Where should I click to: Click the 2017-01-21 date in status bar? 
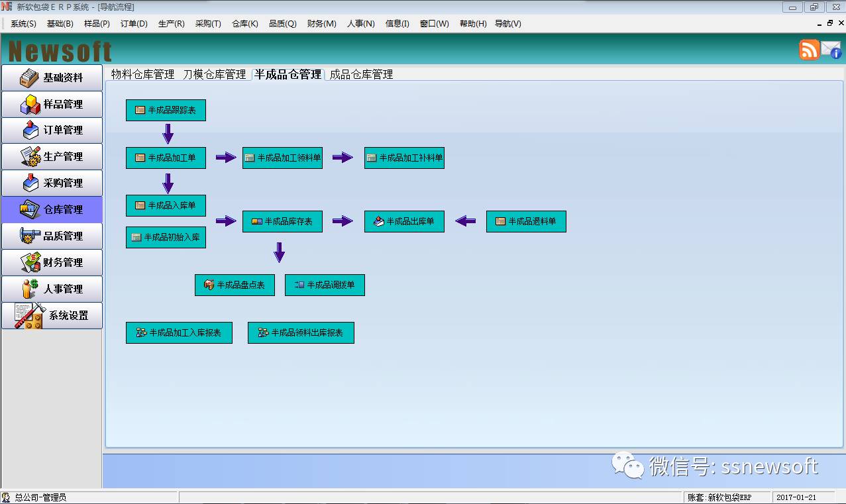(x=796, y=497)
